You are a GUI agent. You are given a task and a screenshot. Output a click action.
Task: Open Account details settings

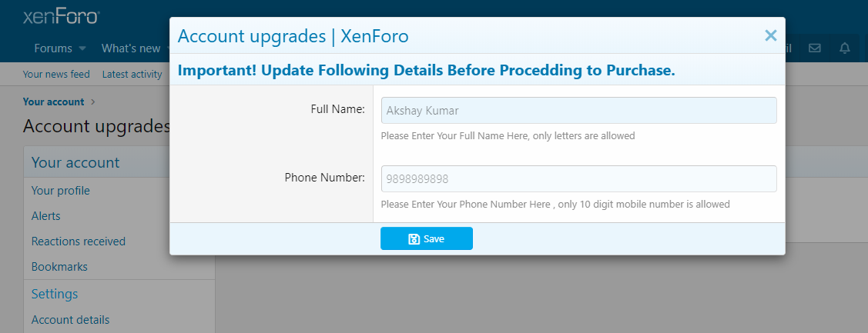click(70, 320)
